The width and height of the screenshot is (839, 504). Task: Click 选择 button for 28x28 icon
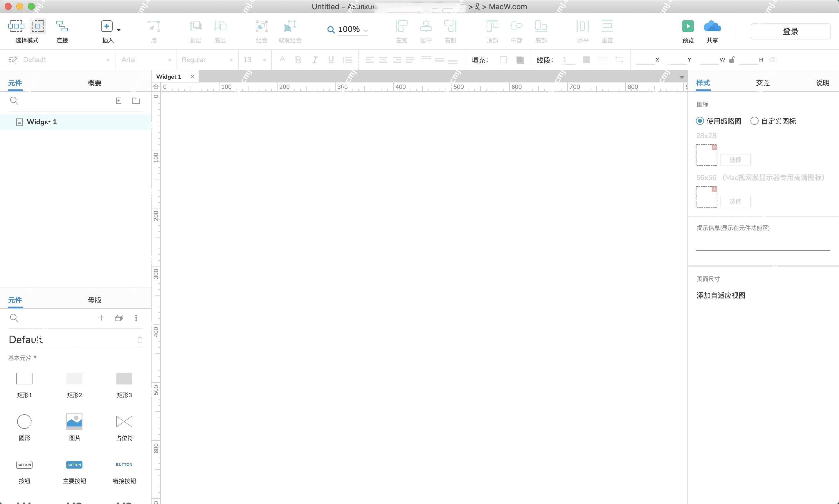tap(735, 160)
